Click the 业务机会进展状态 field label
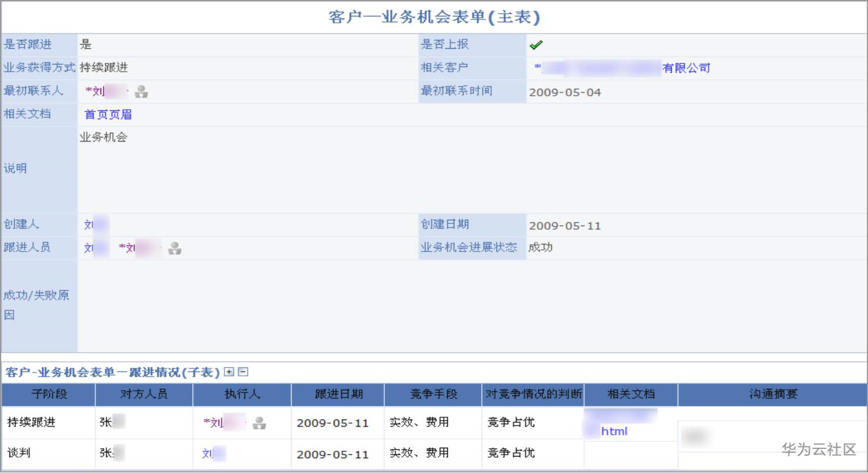The width and height of the screenshot is (868, 473). coord(469,247)
